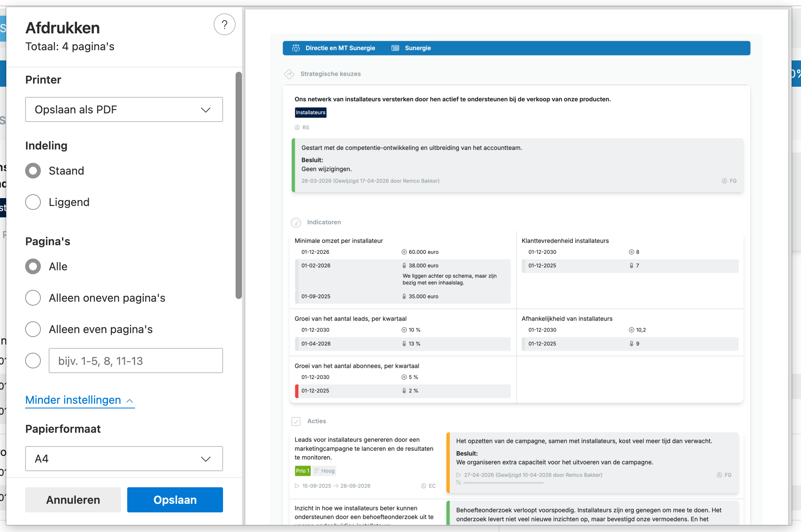
Task: Click the target icon beside 10 %
Action: click(x=404, y=330)
